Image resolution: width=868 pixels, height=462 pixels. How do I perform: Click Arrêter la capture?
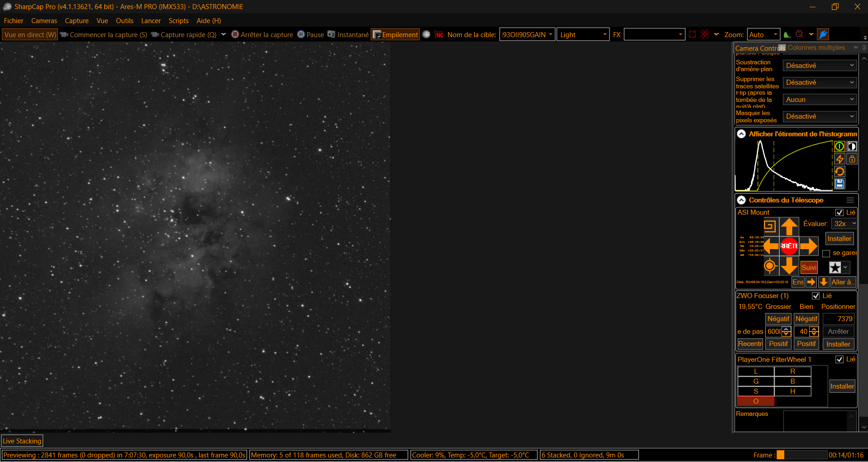[x=262, y=34]
